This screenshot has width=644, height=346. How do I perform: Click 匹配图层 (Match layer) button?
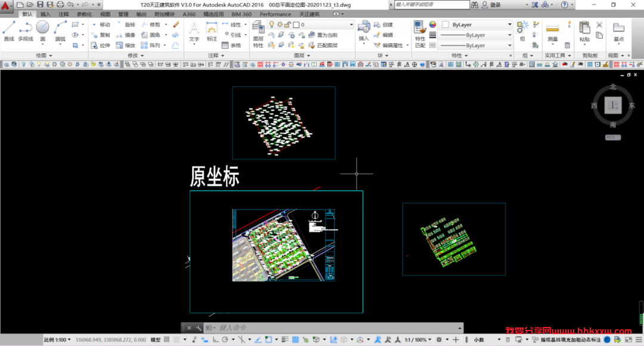tap(323, 45)
